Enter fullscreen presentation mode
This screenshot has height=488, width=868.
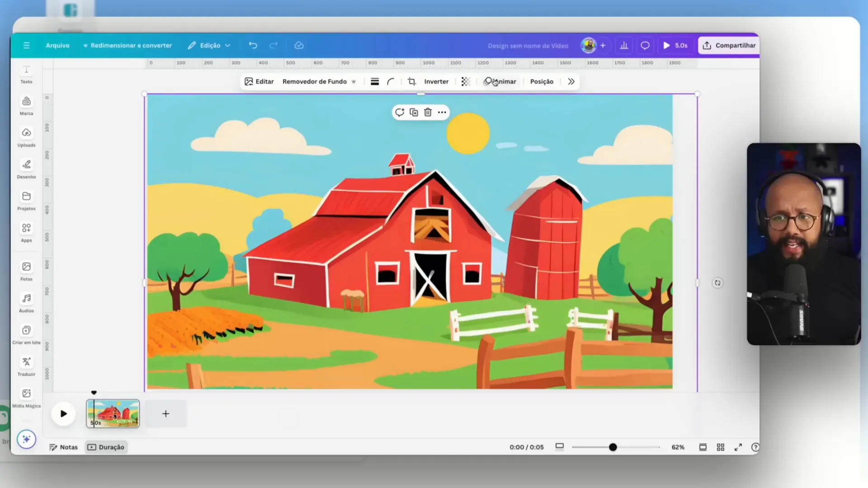pos(738,447)
